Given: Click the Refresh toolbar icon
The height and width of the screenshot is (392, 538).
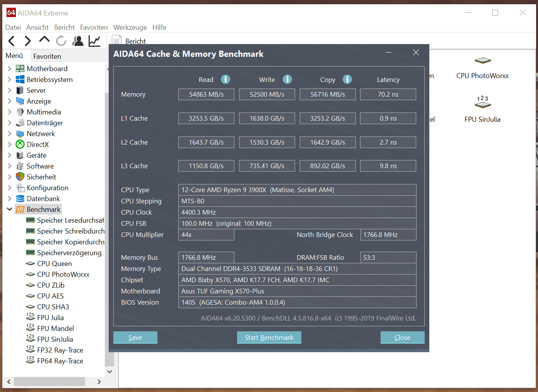Looking at the screenshot, I should click(x=61, y=41).
